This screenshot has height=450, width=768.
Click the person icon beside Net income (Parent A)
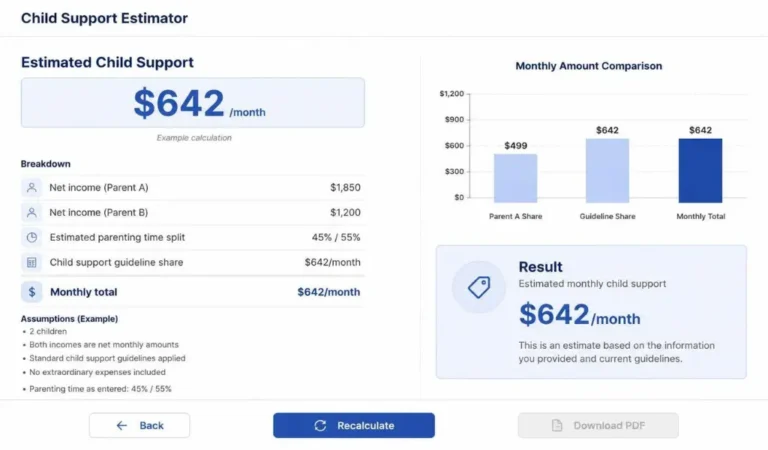pyautogui.click(x=32, y=188)
